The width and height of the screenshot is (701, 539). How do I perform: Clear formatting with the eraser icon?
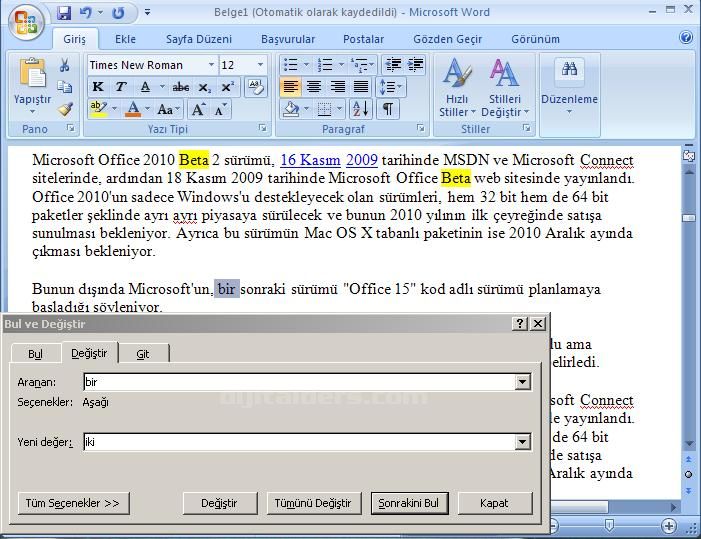(x=256, y=87)
